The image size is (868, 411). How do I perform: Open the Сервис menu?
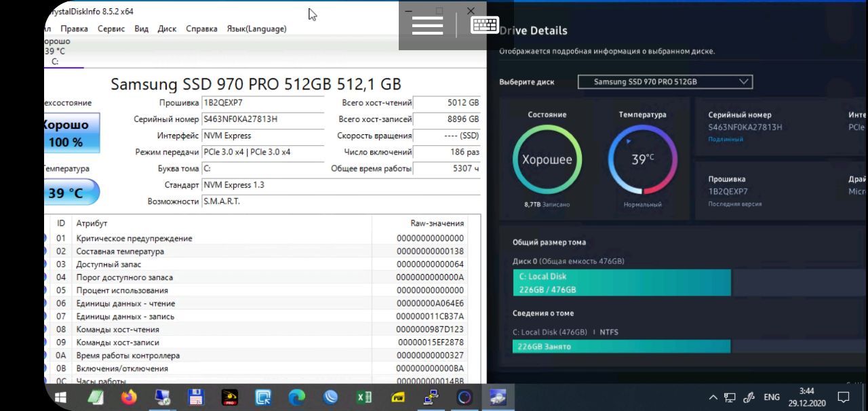click(x=111, y=28)
